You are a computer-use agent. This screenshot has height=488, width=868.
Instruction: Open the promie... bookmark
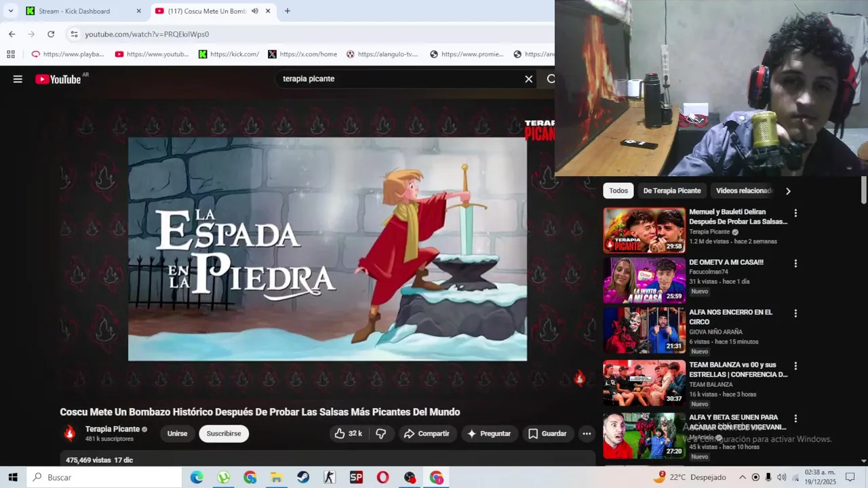click(467, 54)
